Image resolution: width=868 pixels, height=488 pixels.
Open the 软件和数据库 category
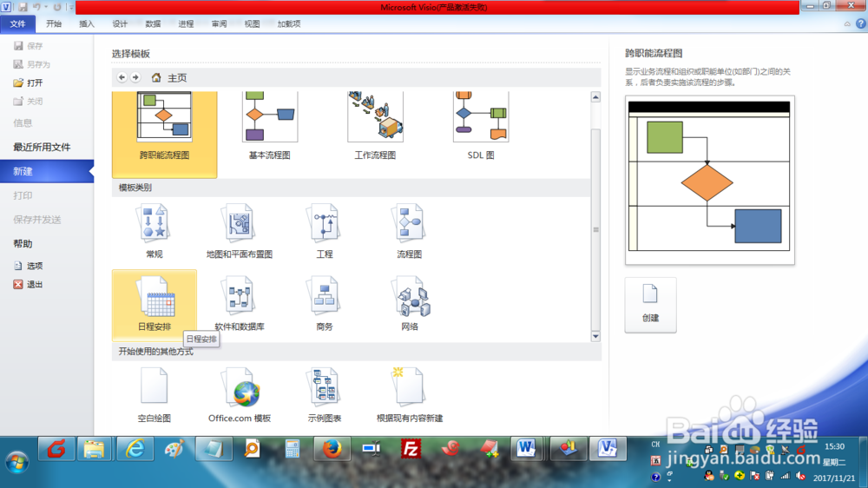[240, 304]
